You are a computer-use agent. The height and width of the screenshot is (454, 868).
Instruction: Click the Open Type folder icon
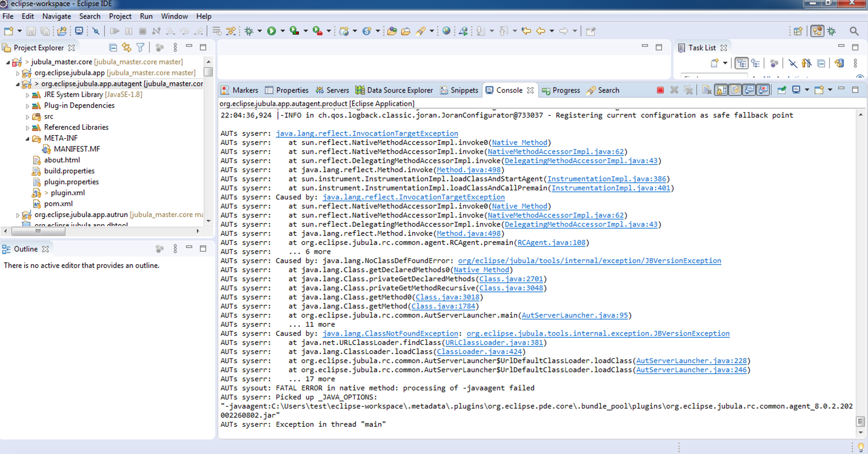(392, 31)
